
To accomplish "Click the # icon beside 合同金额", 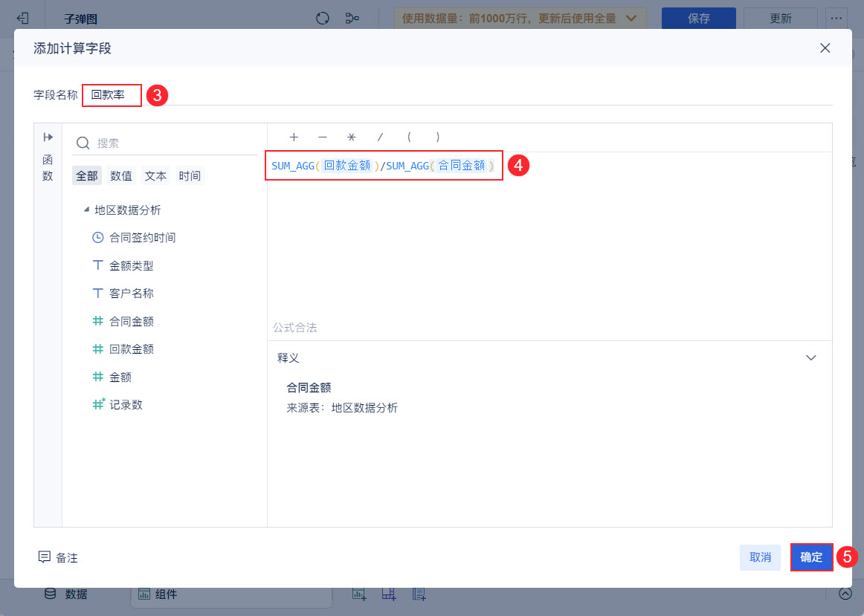I will [x=97, y=321].
